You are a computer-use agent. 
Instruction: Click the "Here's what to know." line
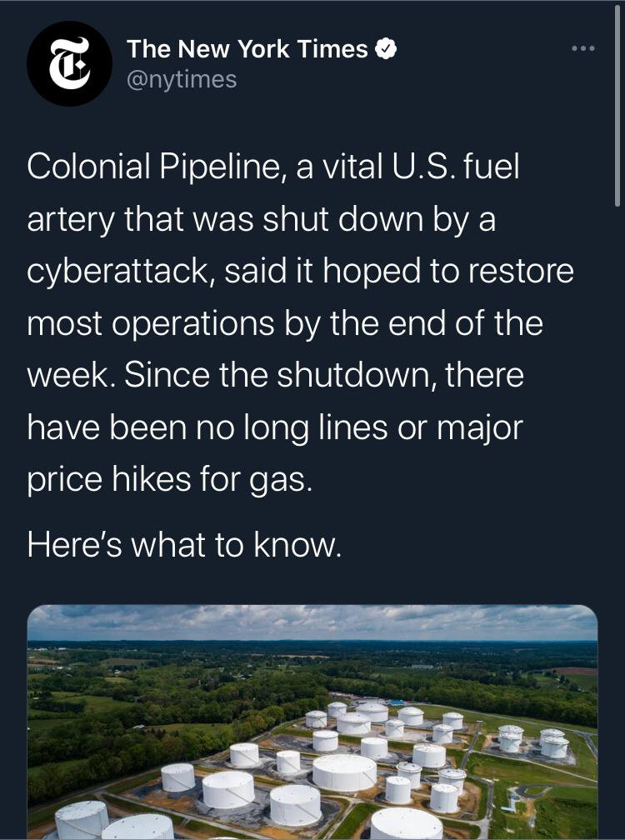184,544
